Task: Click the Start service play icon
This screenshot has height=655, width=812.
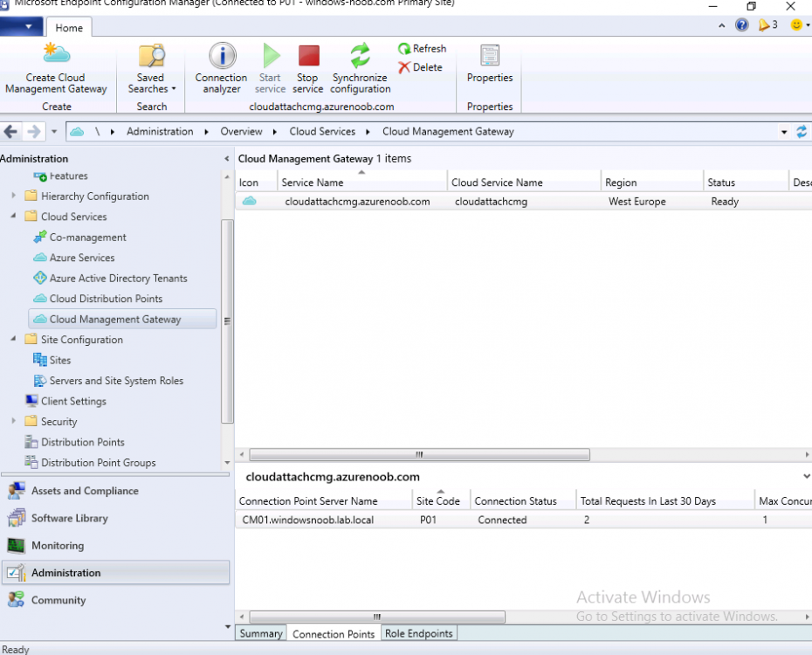Action: point(271,55)
